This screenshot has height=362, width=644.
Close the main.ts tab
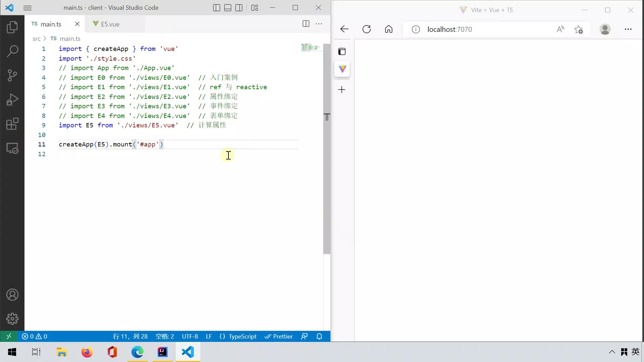point(77,24)
